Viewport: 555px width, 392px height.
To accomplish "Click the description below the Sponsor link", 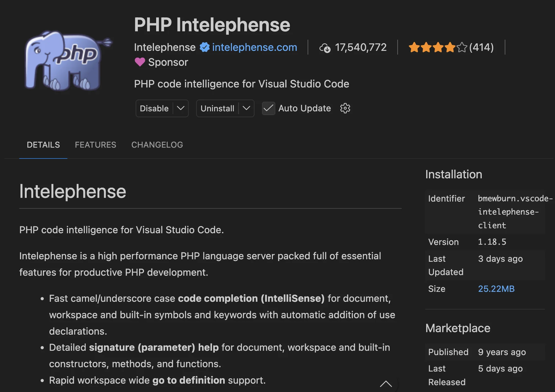I will pyautogui.click(x=241, y=84).
